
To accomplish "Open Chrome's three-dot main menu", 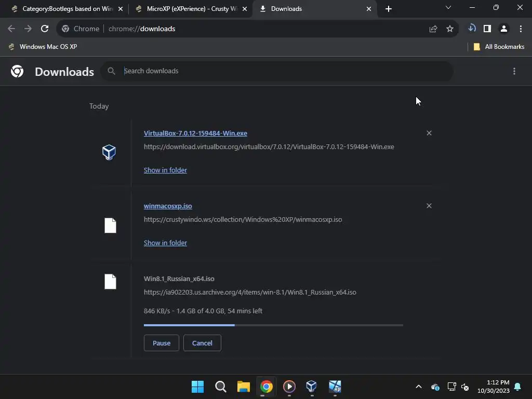I will click(x=521, y=29).
